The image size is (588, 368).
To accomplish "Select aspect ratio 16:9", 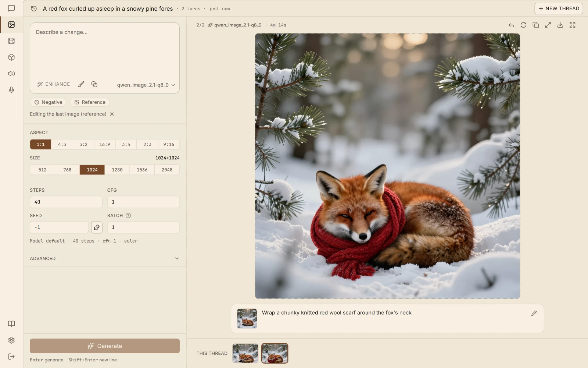I will [x=105, y=145].
